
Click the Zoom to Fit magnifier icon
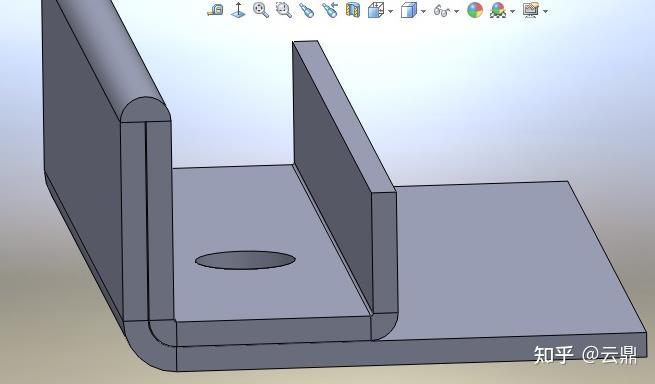pyautogui.click(x=261, y=10)
